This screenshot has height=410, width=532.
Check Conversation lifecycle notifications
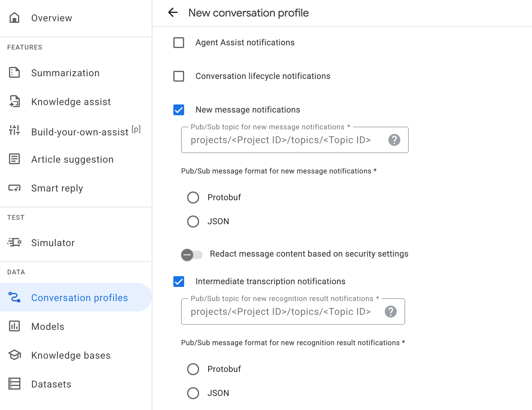179,76
